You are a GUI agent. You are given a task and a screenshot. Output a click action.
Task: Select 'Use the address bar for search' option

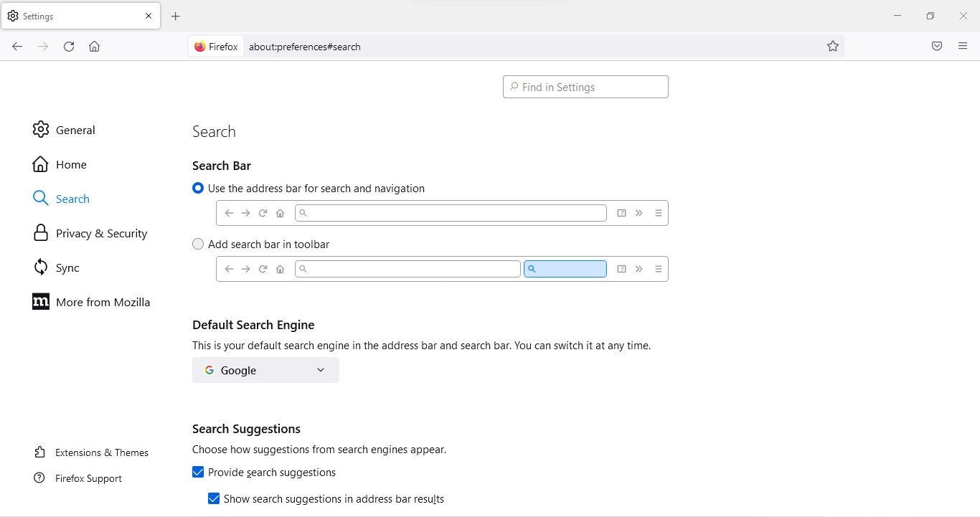(x=198, y=189)
